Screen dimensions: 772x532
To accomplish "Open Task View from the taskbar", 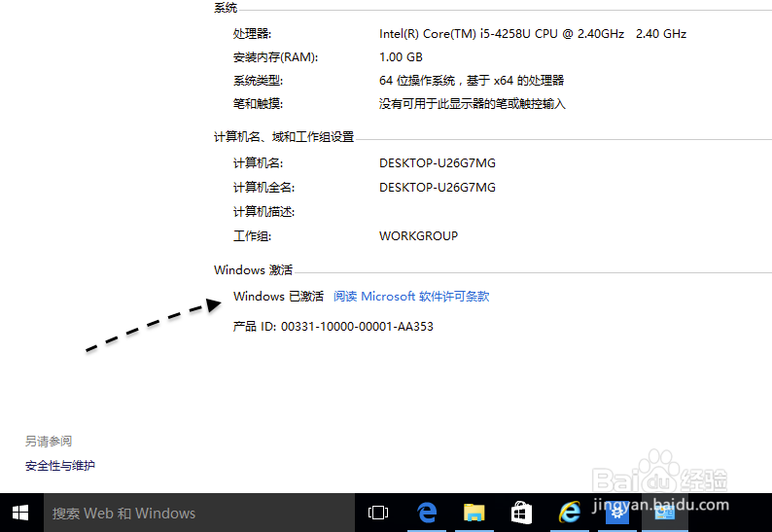I will click(x=378, y=513).
